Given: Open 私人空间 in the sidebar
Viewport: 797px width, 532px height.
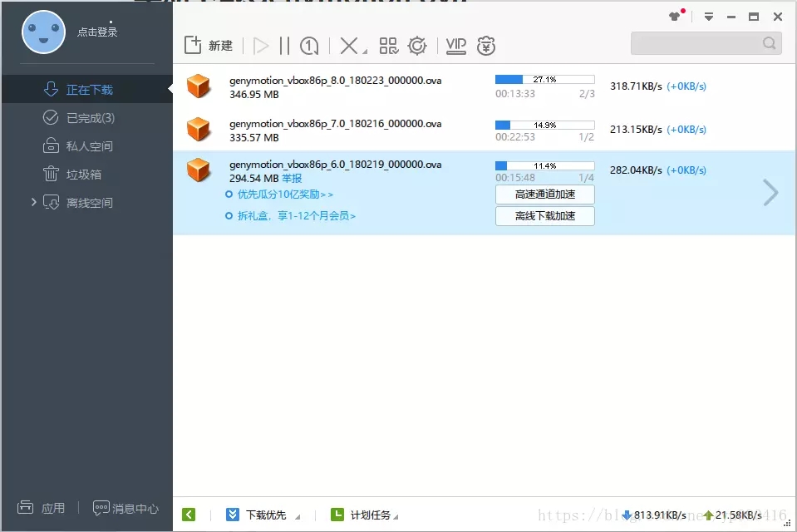Looking at the screenshot, I should click(x=89, y=146).
